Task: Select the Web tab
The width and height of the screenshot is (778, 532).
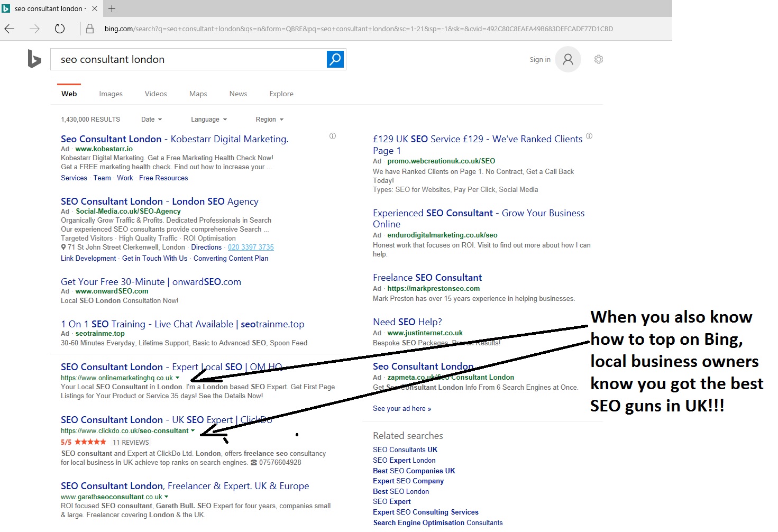Action: 69,94
